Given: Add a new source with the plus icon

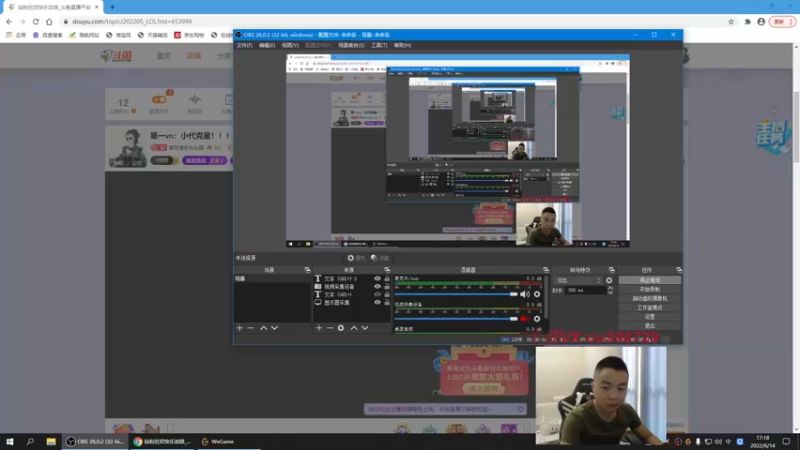Looking at the screenshot, I should [x=319, y=328].
